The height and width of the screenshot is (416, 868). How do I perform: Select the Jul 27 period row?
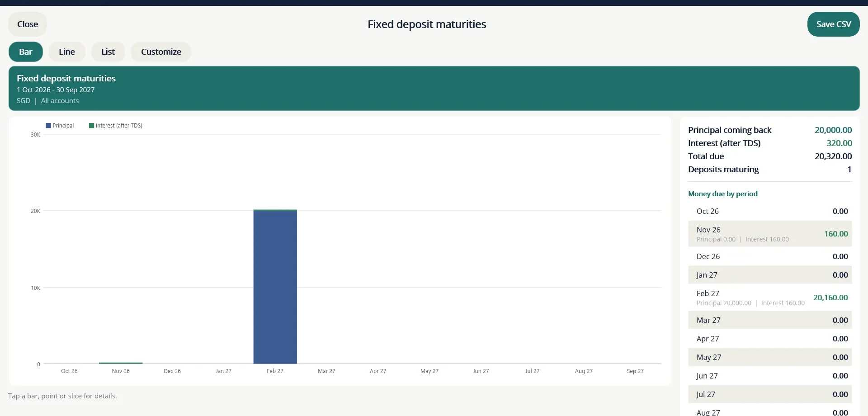click(x=770, y=394)
